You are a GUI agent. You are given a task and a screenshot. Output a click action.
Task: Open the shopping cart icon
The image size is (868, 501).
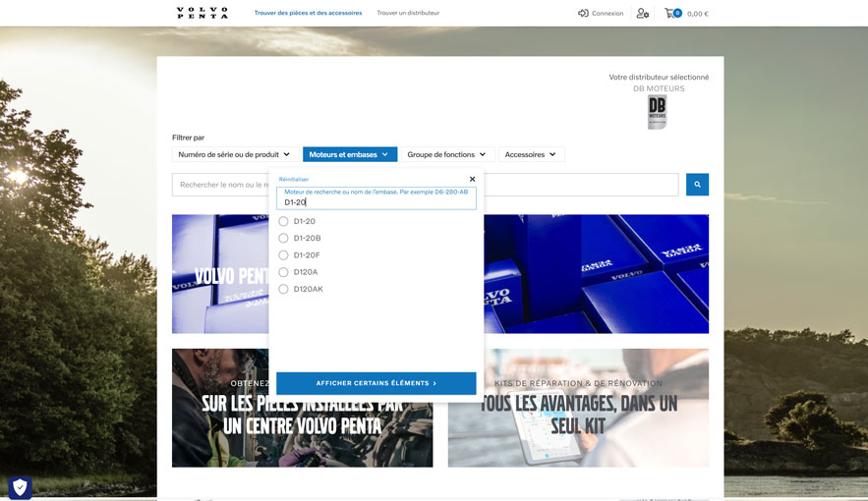point(670,14)
